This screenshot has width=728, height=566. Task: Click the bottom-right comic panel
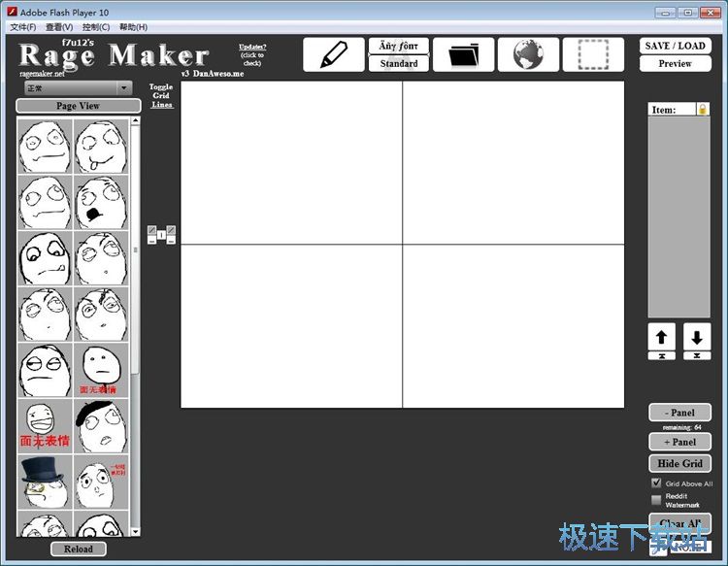click(513, 326)
